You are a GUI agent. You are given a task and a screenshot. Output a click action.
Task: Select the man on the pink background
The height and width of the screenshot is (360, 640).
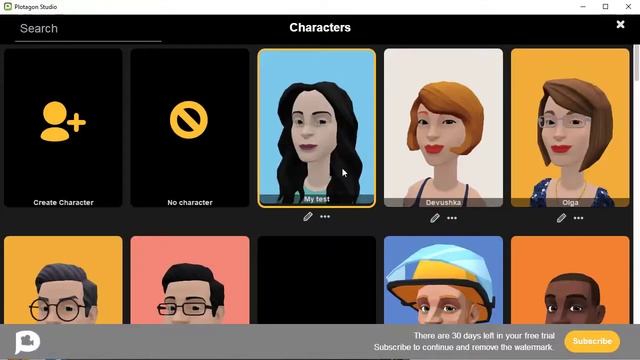[190, 280]
